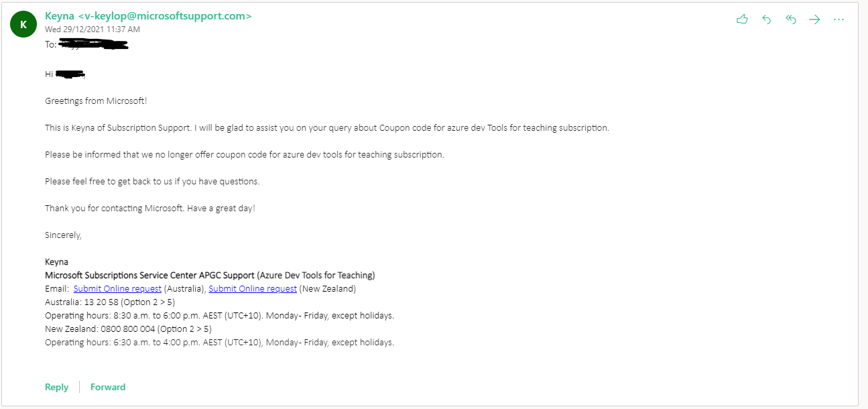Screen dimensions: 868x409
Task: Click the green K sender avatar
Action: point(23,24)
